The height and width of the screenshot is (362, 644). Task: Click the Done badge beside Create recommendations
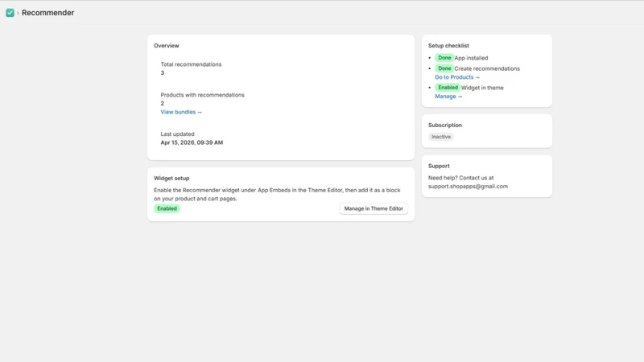[x=444, y=68]
